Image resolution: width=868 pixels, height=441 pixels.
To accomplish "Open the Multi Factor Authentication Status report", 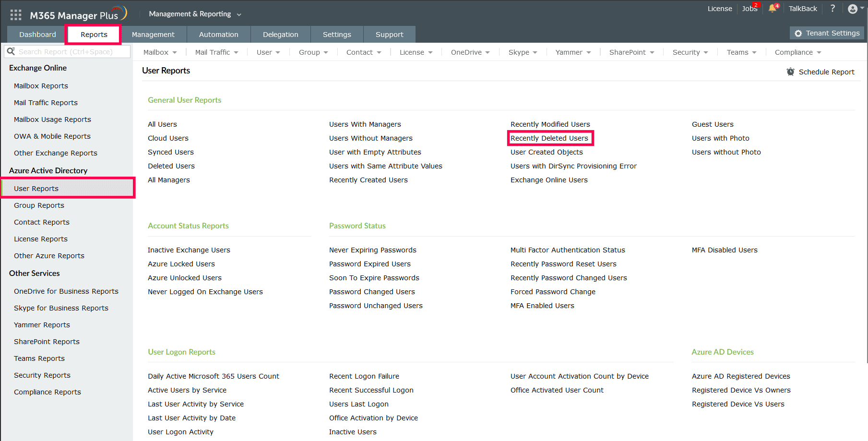I will [x=568, y=250].
